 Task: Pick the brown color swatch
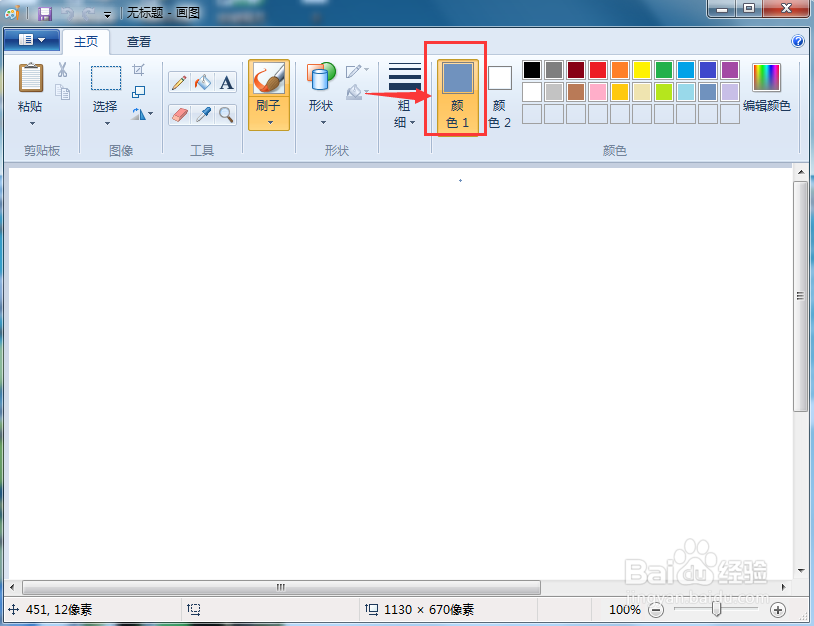coord(576,92)
